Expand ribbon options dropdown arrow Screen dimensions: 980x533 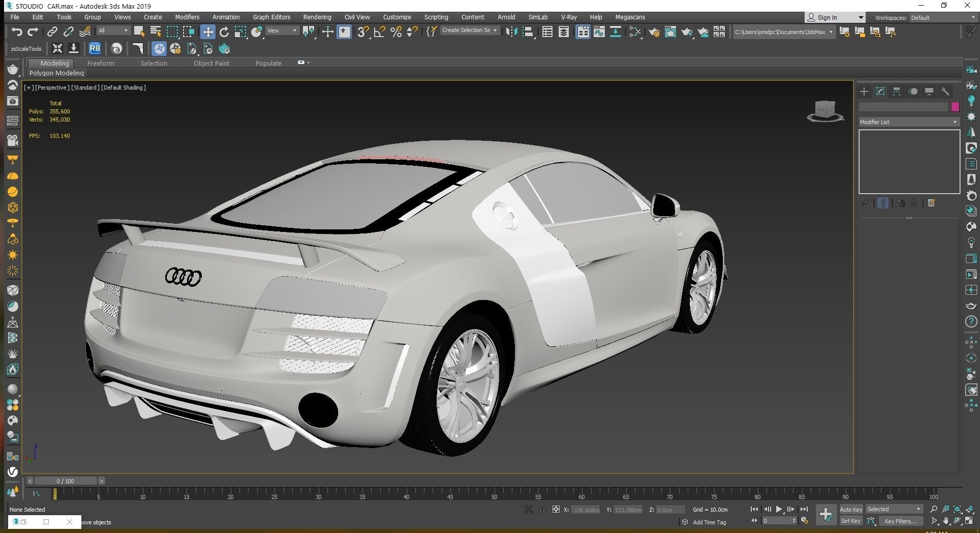tap(308, 63)
